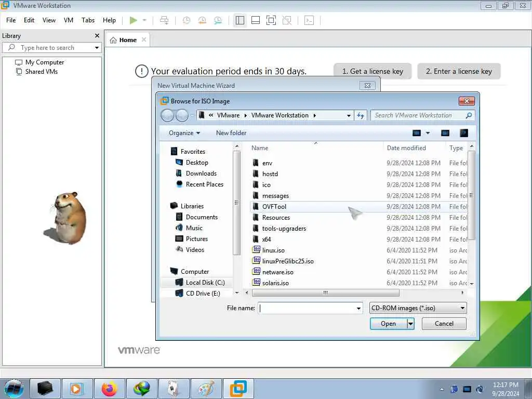
Task: Click the dialog forward navigation button
Action: point(182,116)
